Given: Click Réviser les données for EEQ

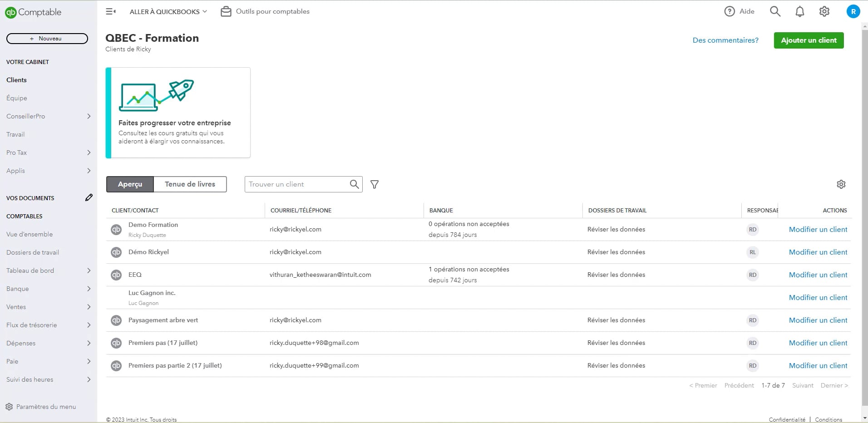Looking at the screenshot, I should [616, 275].
